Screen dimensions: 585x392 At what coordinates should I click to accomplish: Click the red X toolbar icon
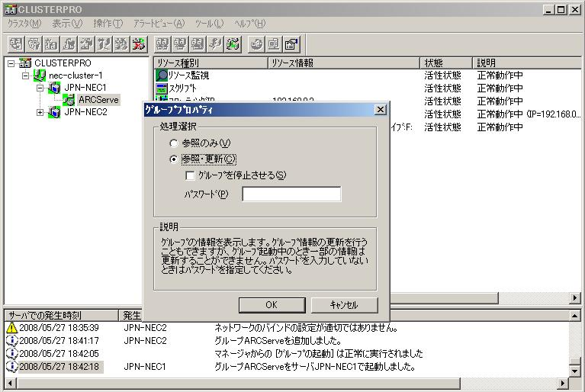click(139, 44)
